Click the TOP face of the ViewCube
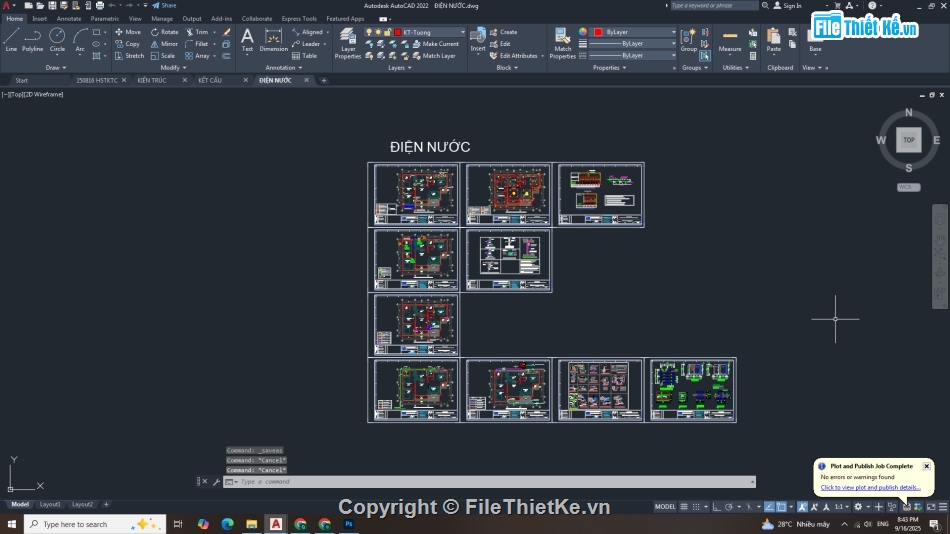 [908, 140]
